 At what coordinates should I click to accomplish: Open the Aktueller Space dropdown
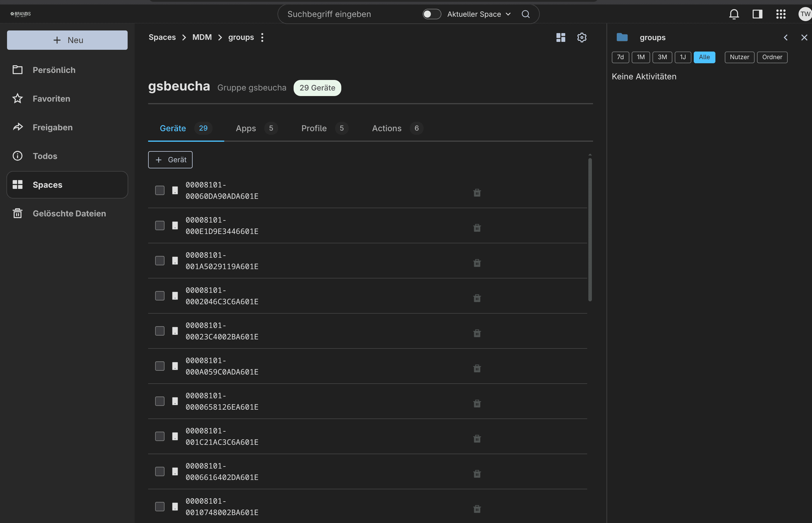click(x=479, y=14)
